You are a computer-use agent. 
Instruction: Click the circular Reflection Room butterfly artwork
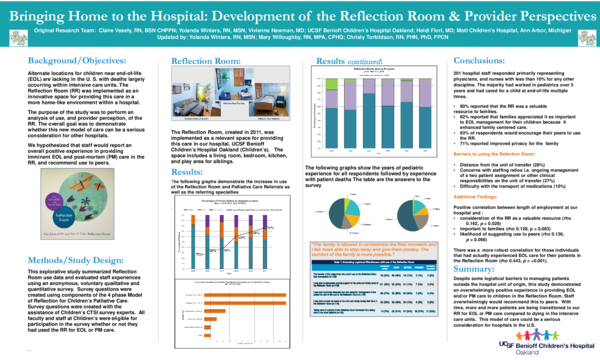pyautogui.click(x=78, y=204)
